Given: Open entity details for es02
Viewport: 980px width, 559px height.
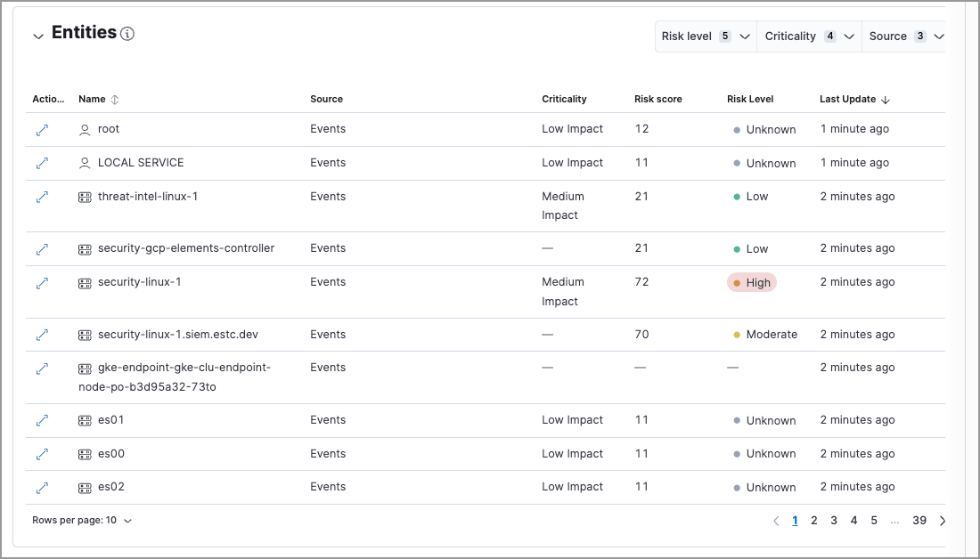Looking at the screenshot, I should click(x=42, y=487).
